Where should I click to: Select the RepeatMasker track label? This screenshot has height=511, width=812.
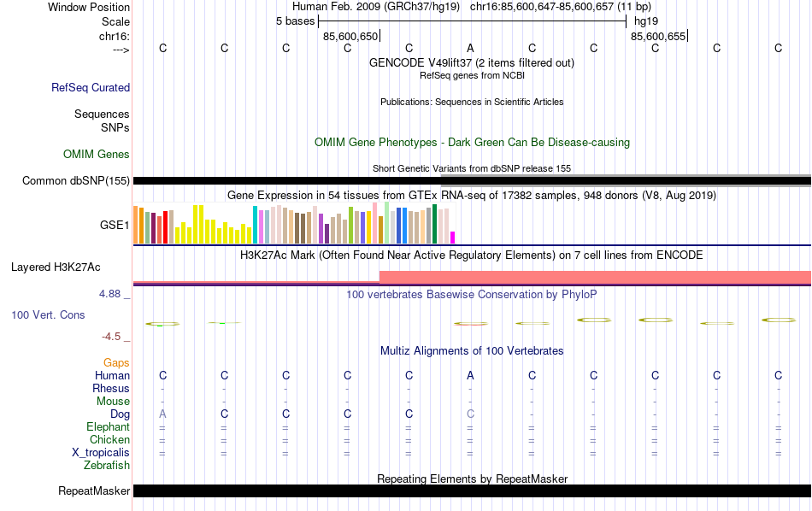[x=94, y=490]
